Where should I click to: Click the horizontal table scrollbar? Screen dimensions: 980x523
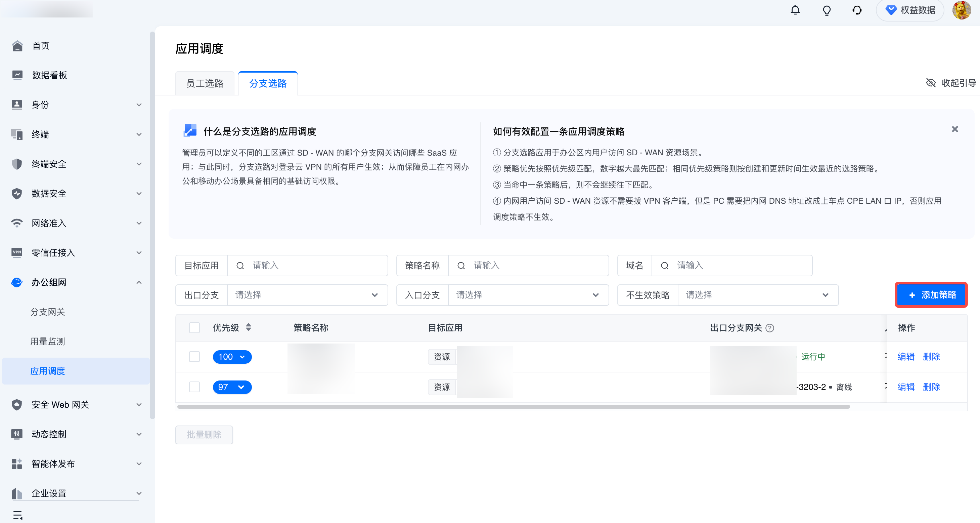pos(513,406)
